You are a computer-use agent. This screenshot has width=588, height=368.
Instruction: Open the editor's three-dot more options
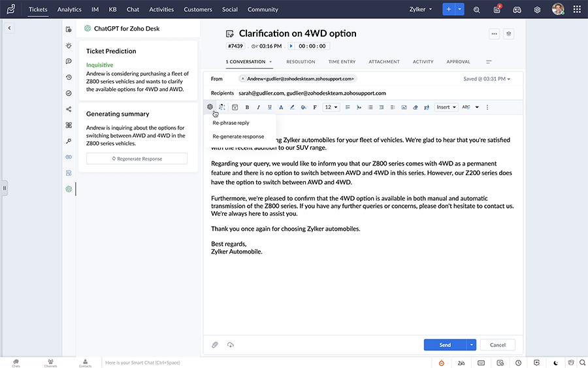(x=487, y=107)
